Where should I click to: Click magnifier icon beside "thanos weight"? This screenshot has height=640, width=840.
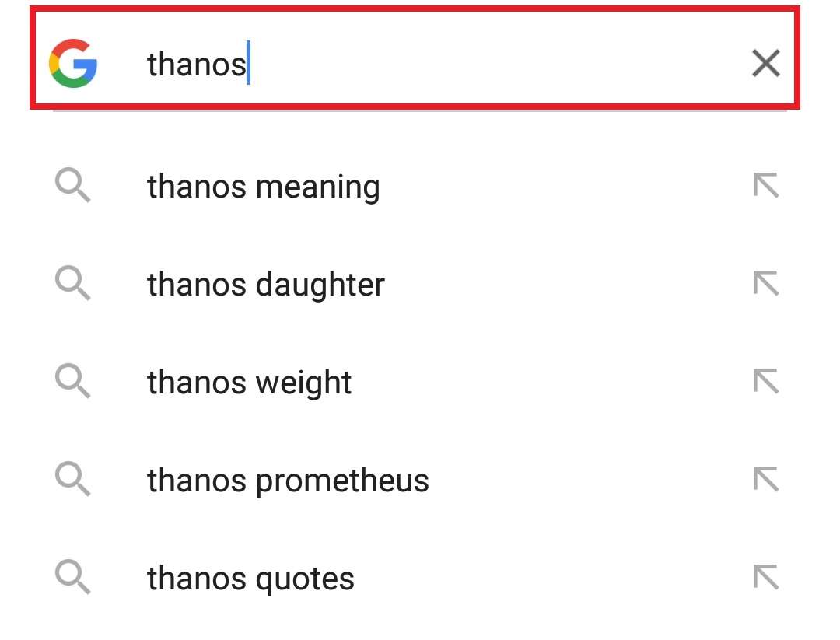point(73,383)
